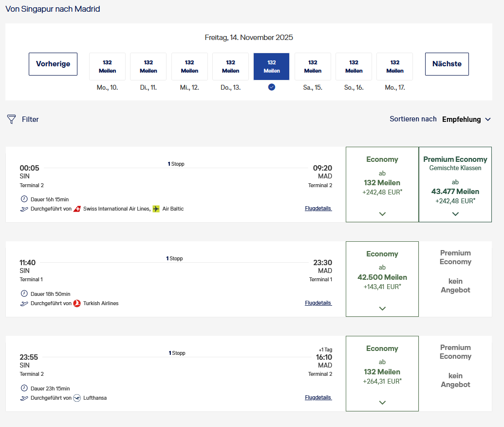Viewport: 504px width, 427px height.
Task: Click the plane icon on the Lufthansa flight row
Action: pos(24,398)
